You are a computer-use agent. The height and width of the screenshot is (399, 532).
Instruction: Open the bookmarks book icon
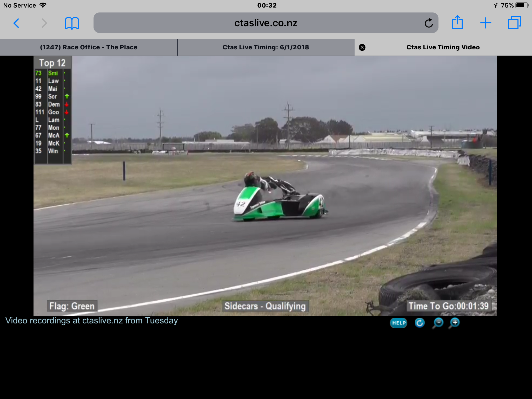click(72, 23)
